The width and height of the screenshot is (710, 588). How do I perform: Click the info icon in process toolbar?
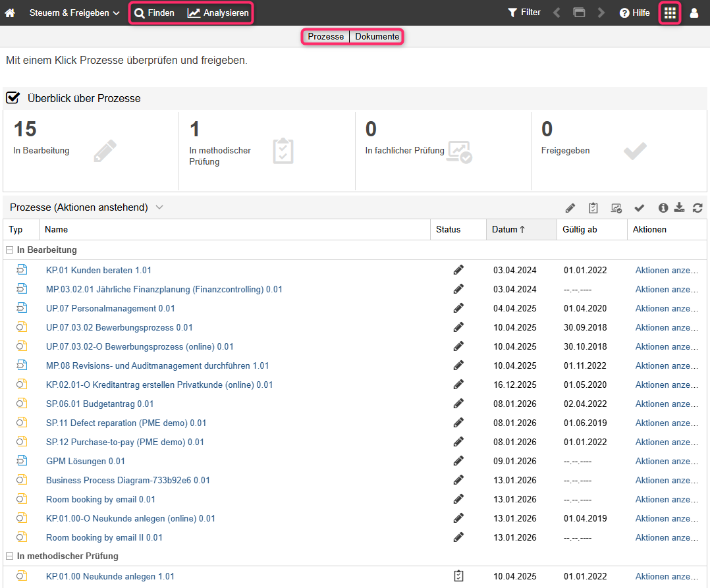663,208
